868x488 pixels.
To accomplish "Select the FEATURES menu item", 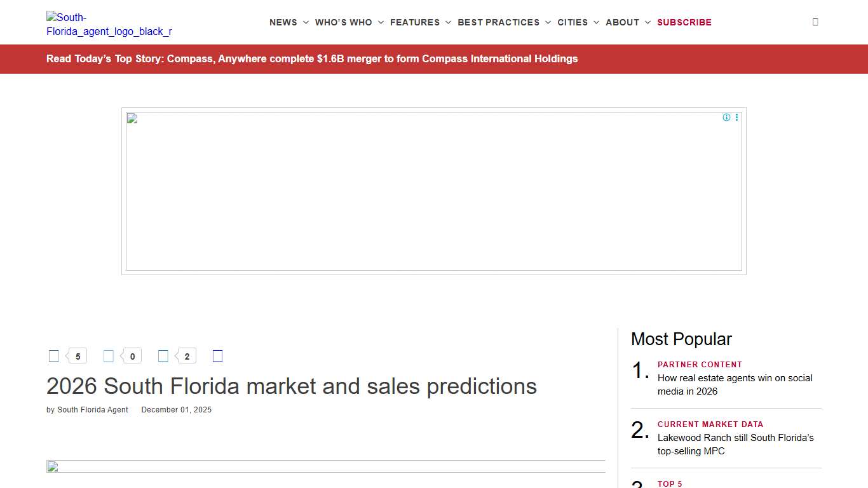I will pos(415,22).
